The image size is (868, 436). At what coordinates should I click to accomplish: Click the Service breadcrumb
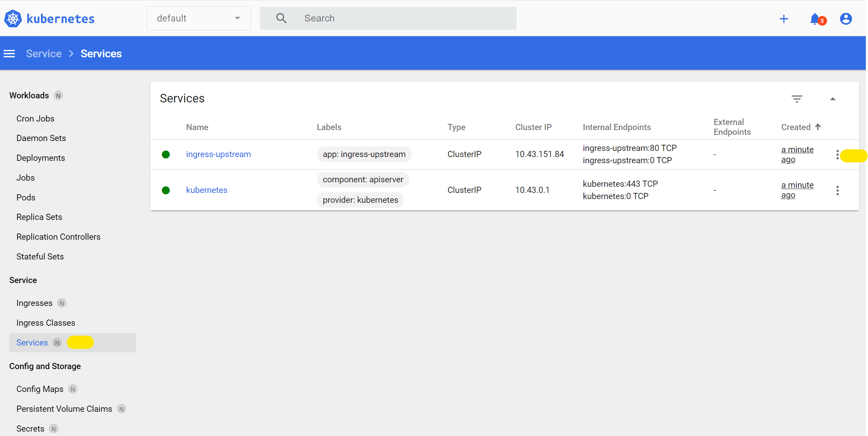[44, 54]
